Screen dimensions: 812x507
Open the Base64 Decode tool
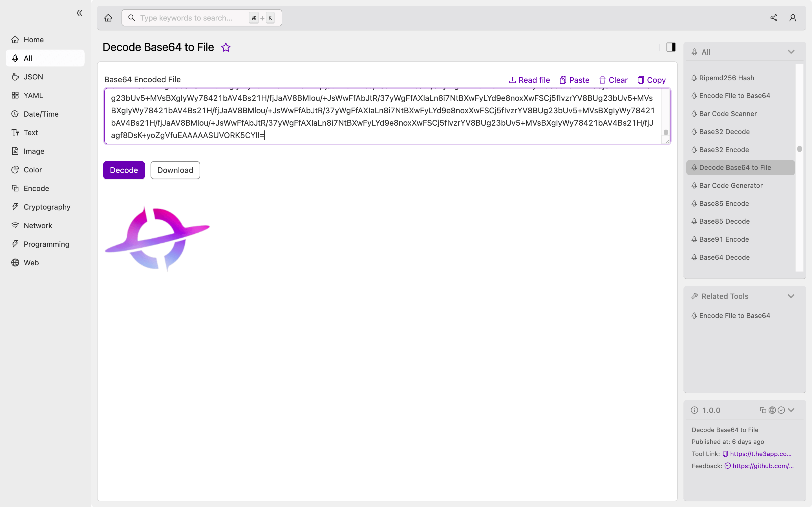click(x=724, y=257)
